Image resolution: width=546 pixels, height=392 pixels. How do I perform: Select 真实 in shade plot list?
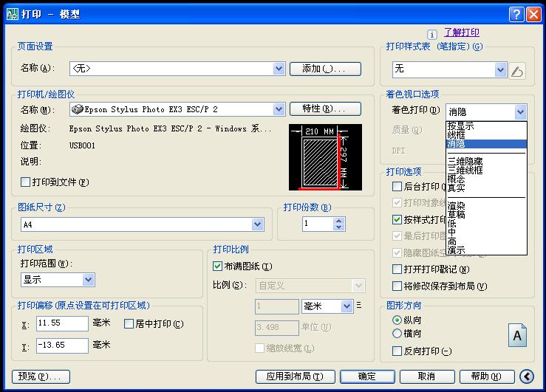click(x=486, y=188)
